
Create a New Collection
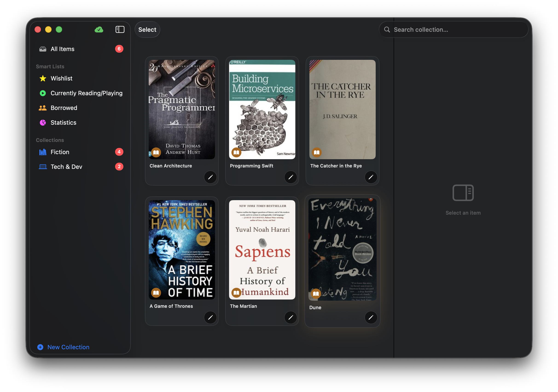tap(64, 347)
